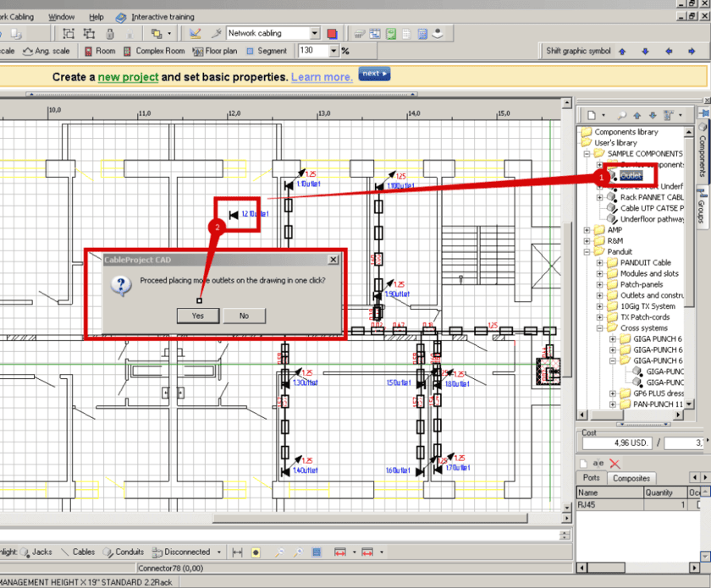The width and height of the screenshot is (711, 588).
Task: Click the red stop square beside Network cabling
Action: (x=333, y=34)
